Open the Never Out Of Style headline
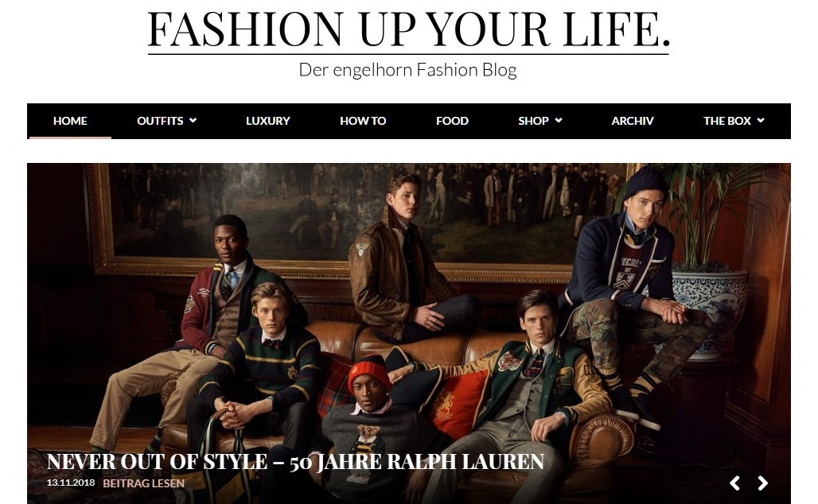This screenshot has width=818, height=504. 295,462
